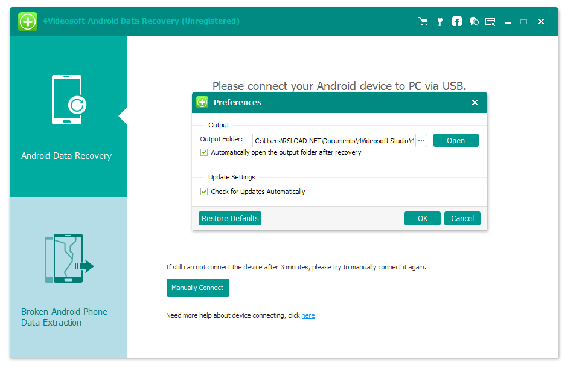Viewport: 588px width, 380px height.
Task: Select the Android Data Recovery phone icon
Action: point(69,100)
